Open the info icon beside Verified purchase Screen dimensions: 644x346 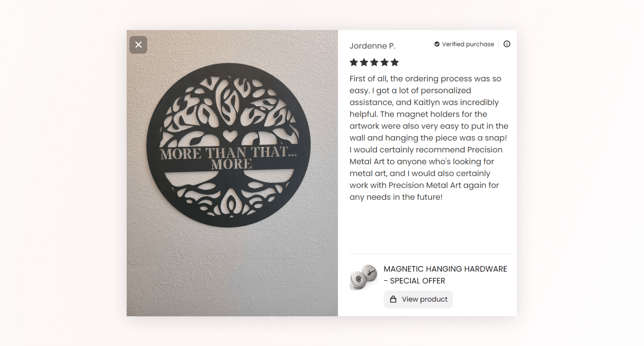point(507,44)
